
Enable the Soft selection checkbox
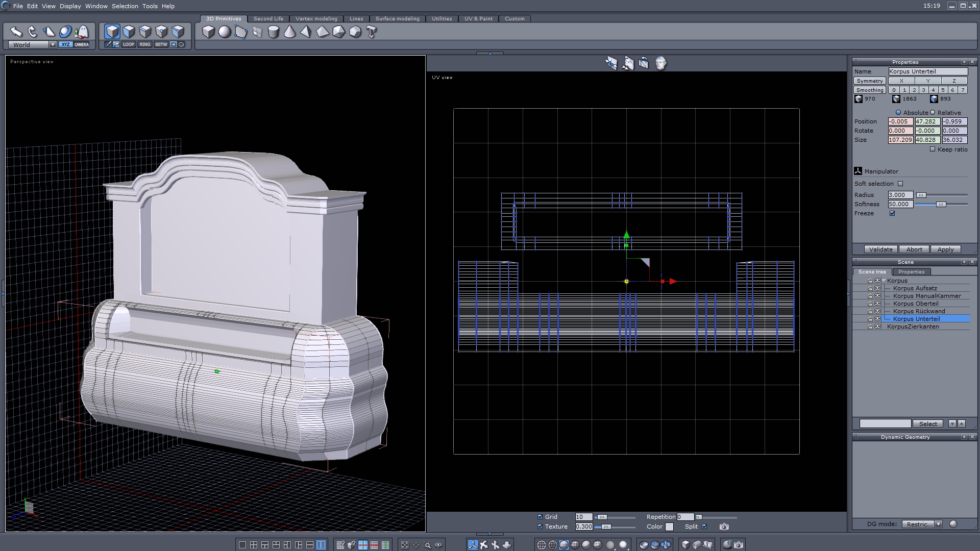[x=900, y=184]
